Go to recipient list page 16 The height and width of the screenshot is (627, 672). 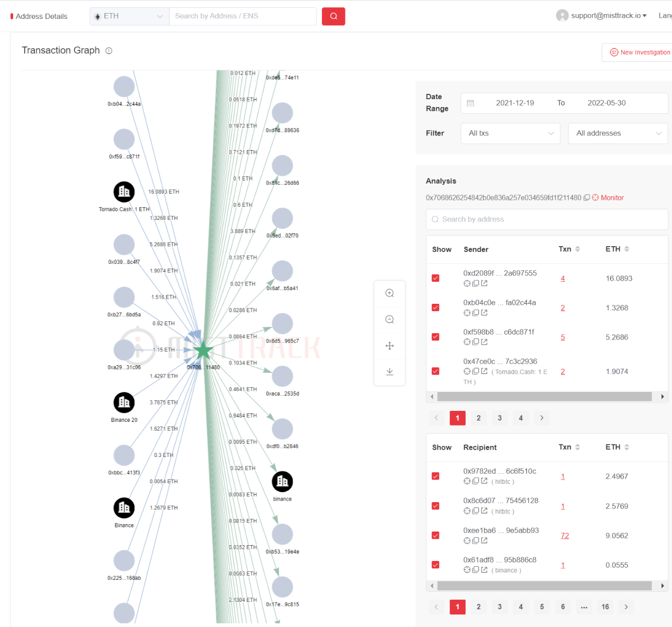coord(605,607)
